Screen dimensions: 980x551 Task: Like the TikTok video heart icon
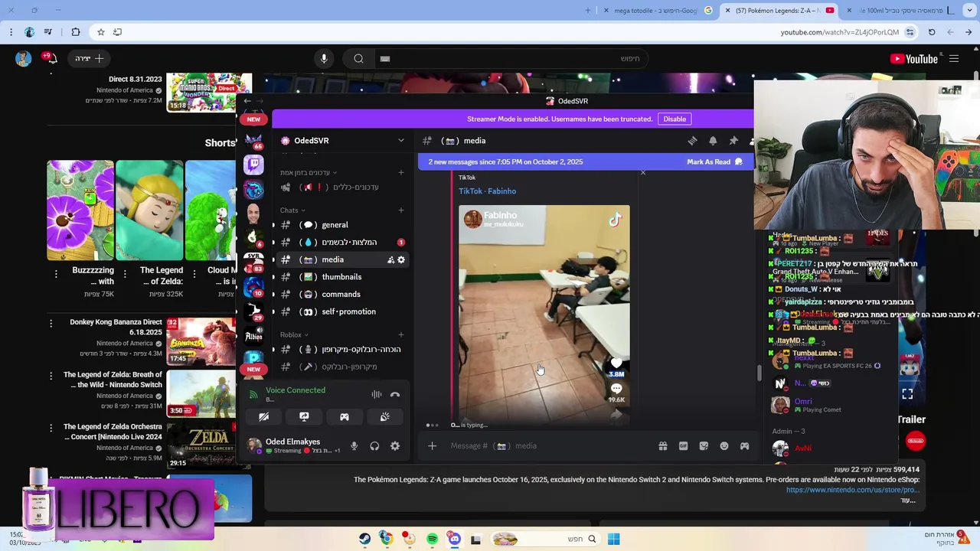point(616,363)
